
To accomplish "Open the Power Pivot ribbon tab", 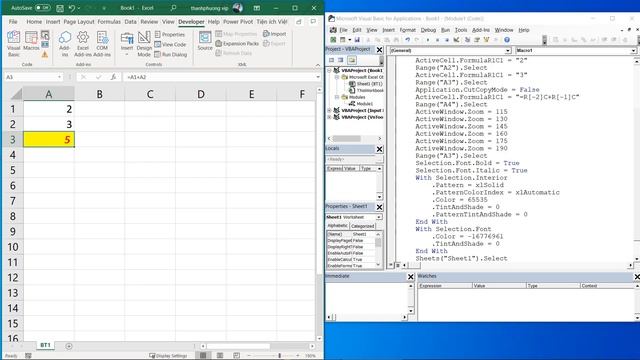I will [238, 22].
